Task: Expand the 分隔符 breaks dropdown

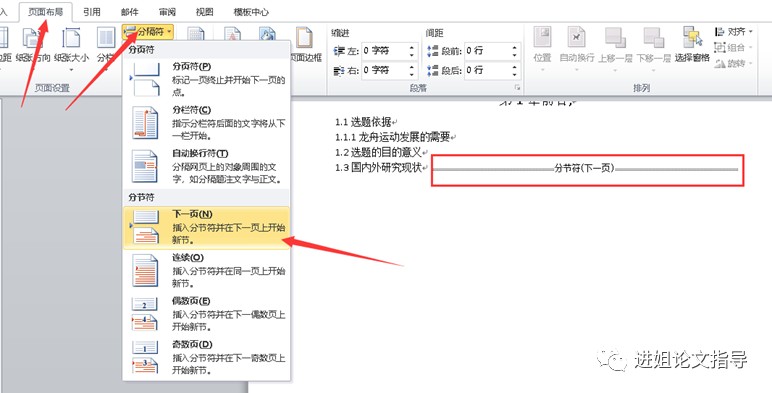Action: point(148,32)
